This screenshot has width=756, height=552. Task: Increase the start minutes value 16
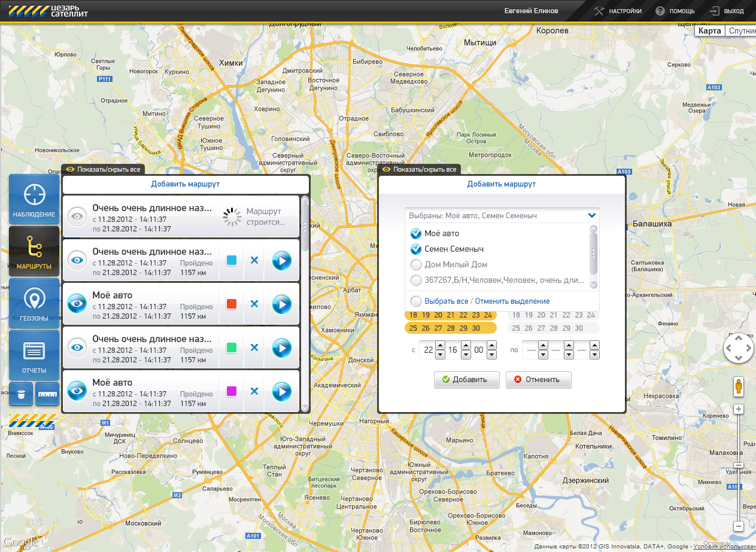tap(466, 345)
